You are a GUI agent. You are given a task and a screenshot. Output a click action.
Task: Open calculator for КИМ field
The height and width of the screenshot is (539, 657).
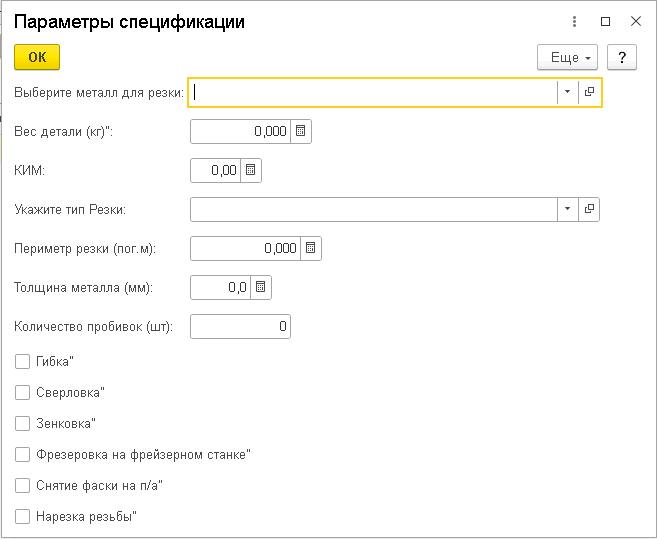pyautogui.click(x=251, y=170)
